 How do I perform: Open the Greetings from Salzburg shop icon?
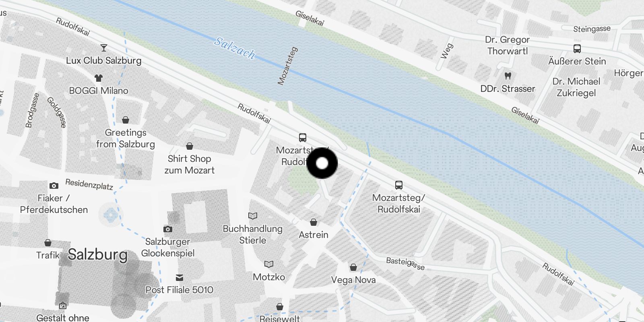pyautogui.click(x=126, y=120)
